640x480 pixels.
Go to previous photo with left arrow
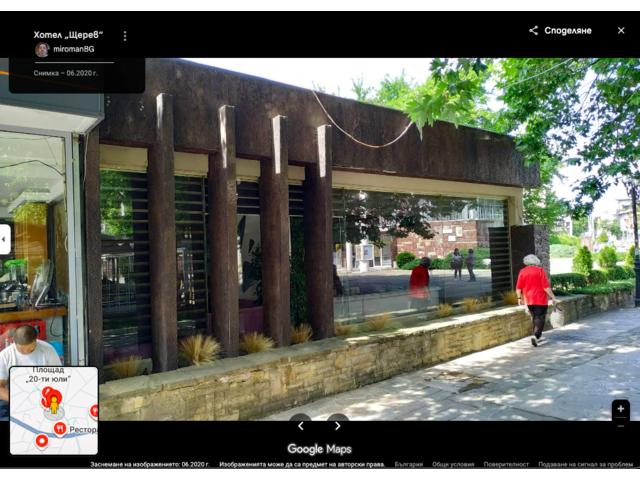click(301, 426)
